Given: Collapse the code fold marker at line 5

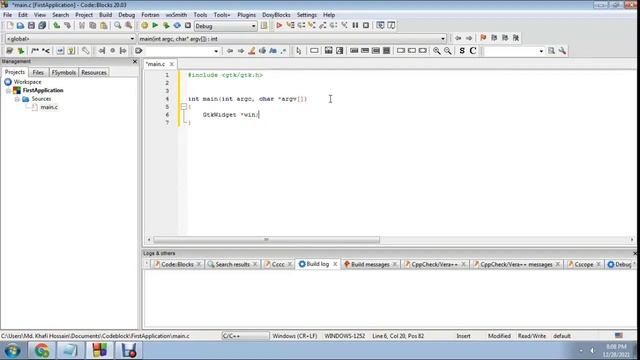Looking at the screenshot, I should 184,107.
